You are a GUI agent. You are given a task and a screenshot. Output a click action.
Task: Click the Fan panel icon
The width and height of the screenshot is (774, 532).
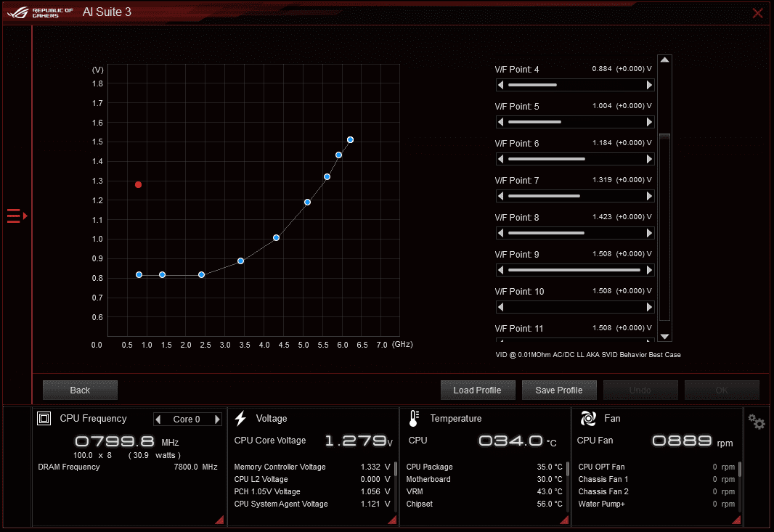pos(588,419)
